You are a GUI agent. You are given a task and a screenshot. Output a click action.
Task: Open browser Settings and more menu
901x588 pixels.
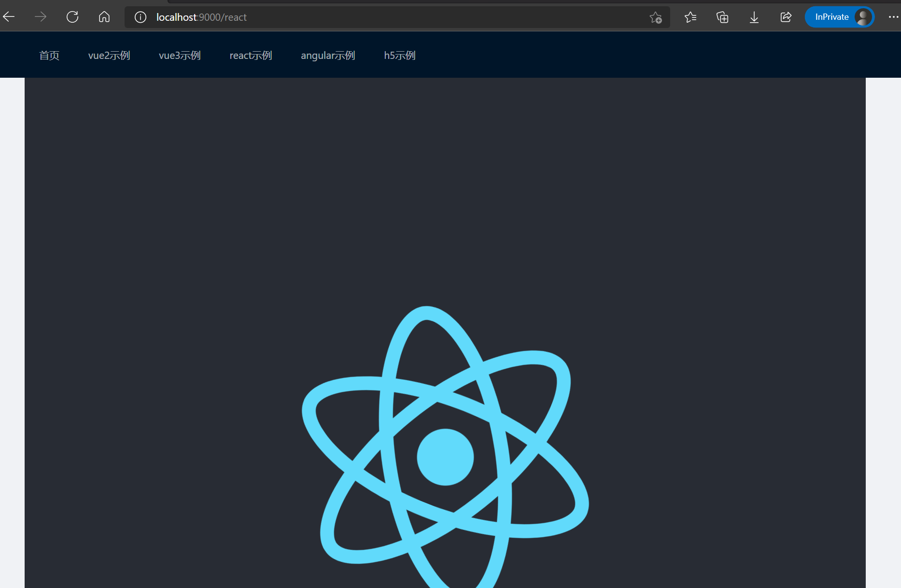(893, 17)
